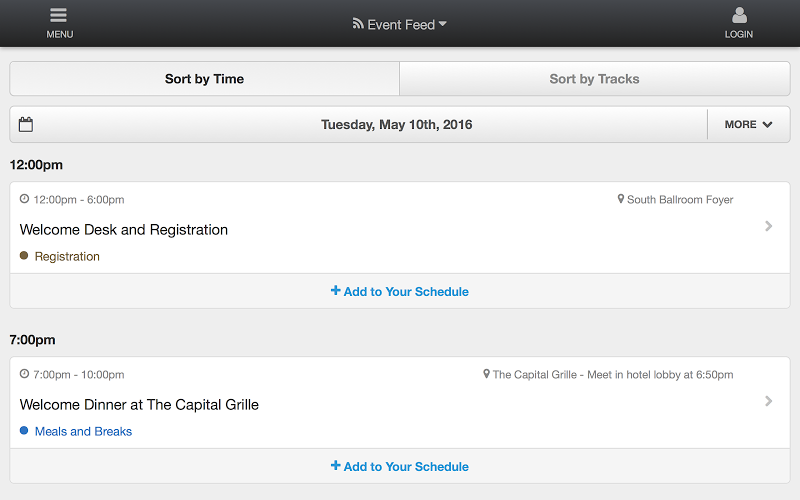The width and height of the screenshot is (800, 500).
Task: Expand the MORE dates dropdown
Action: pyautogui.click(x=748, y=124)
